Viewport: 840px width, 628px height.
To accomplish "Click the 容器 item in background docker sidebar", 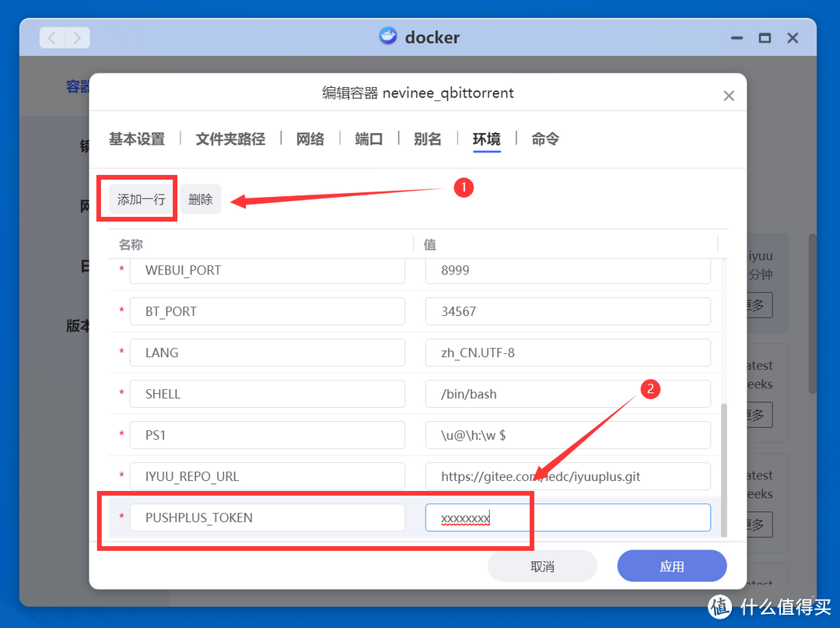I will (x=78, y=86).
